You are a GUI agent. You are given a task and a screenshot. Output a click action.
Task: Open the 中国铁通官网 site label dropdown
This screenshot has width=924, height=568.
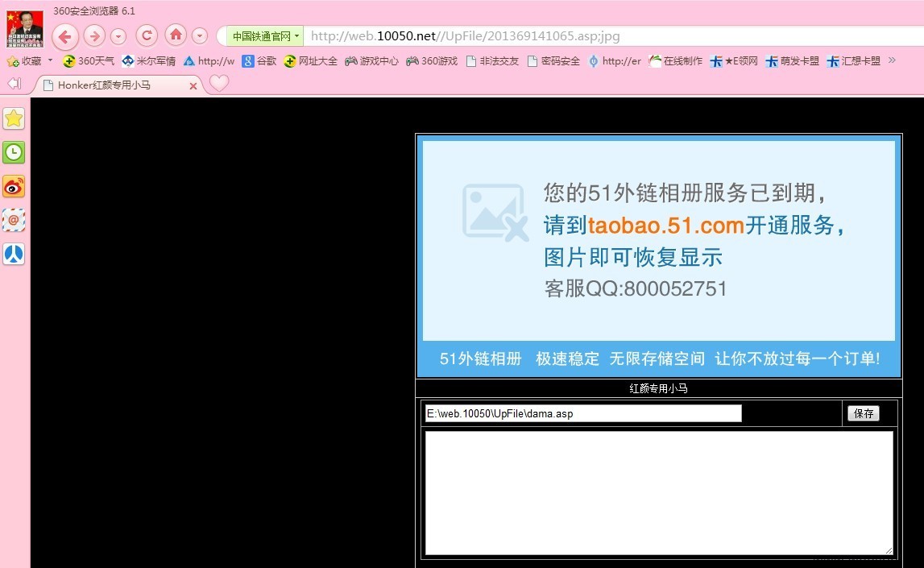pyautogui.click(x=264, y=36)
